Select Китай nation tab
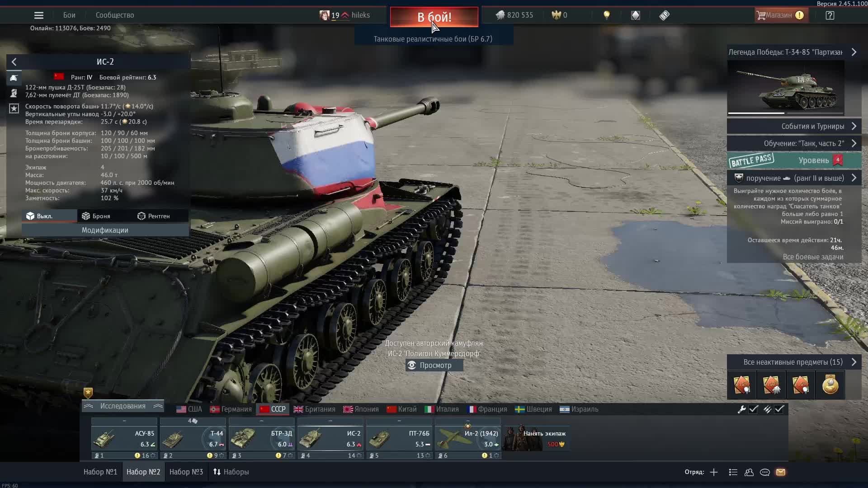This screenshot has height=488, width=868. pos(401,409)
